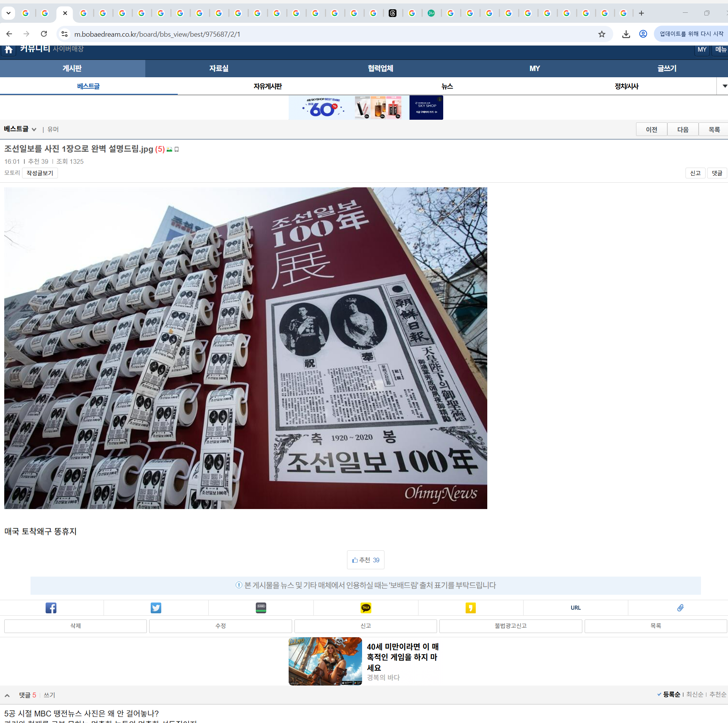
Task: Open the 40세 미만이라면 ad headline
Action: click(403, 657)
